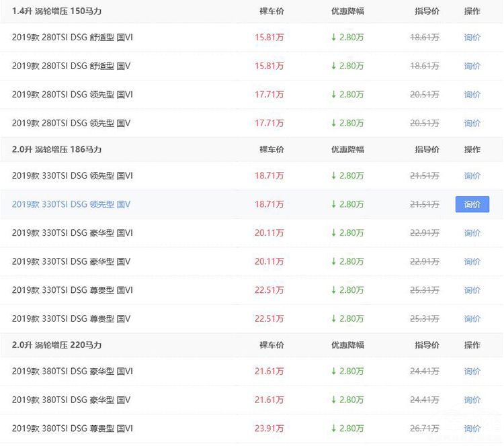The width and height of the screenshot is (504, 446).
Task: Click 询价 for 380TSI DSG 豪华型 国V
Action: pyautogui.click(x=472, y=400)
